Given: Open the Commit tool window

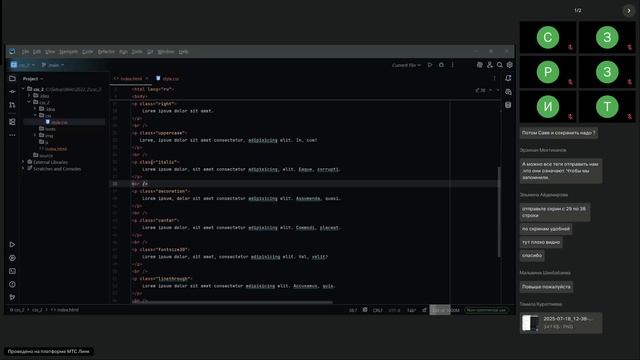Looking at the screenshot, I should point(12,92).
